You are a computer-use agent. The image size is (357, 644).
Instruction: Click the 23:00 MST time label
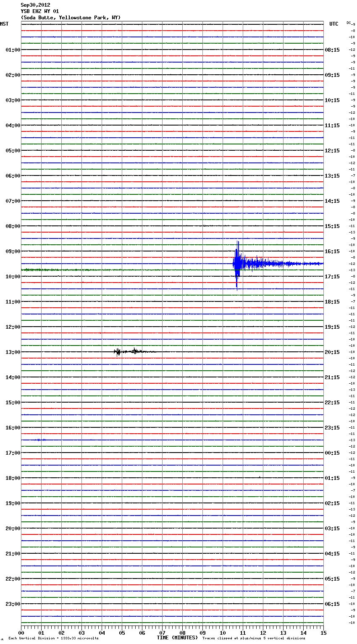click(13, 604)
